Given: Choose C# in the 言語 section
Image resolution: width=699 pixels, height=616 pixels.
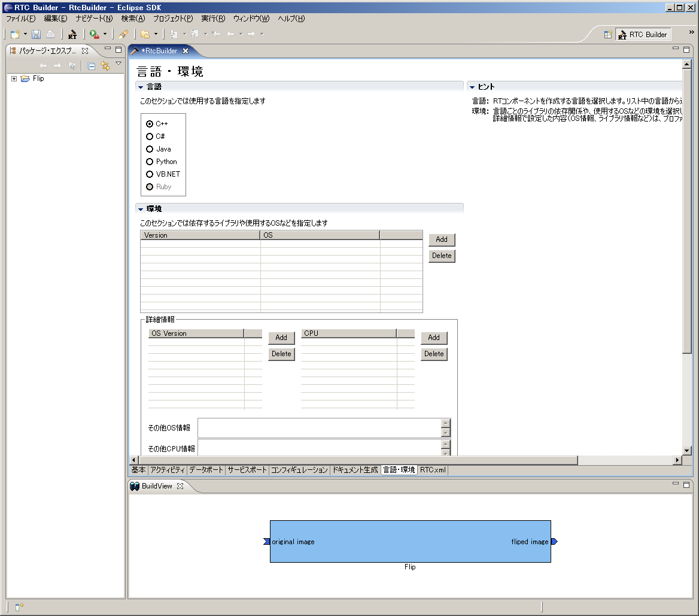Looking at the screenshot, I should pyautogui.click(x=149, y=136).
